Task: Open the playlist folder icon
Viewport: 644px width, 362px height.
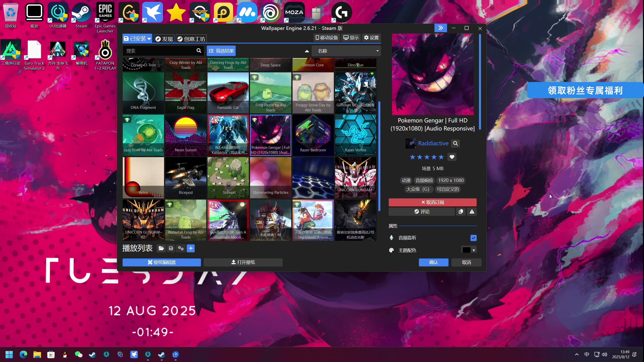Action: point(161,248)
